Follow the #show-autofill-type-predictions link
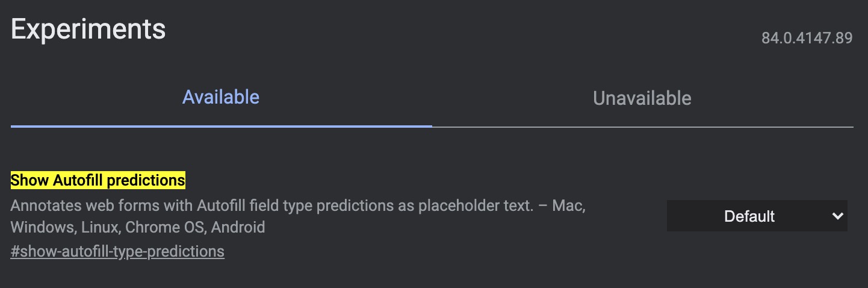This screenshot has width=868, height=288. click(117, 251)
